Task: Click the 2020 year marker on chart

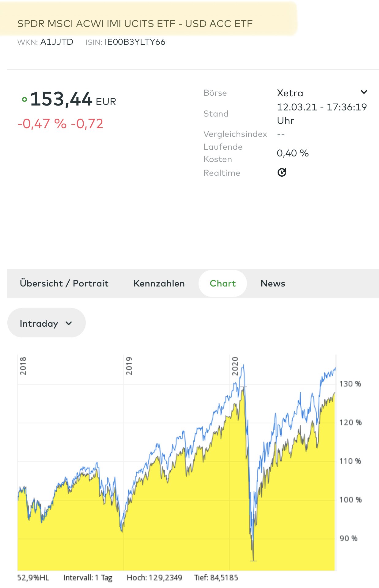Action: click(x=235, y=366)
